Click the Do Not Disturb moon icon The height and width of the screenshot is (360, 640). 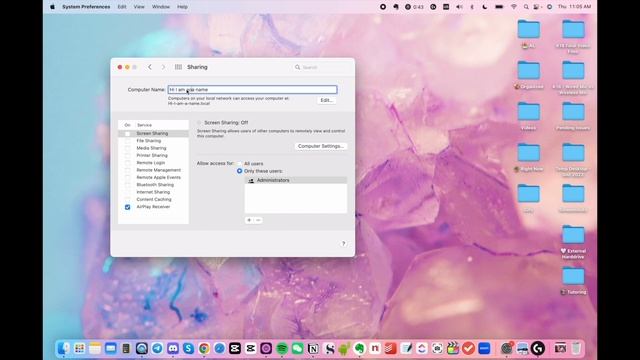click(485, 7)
